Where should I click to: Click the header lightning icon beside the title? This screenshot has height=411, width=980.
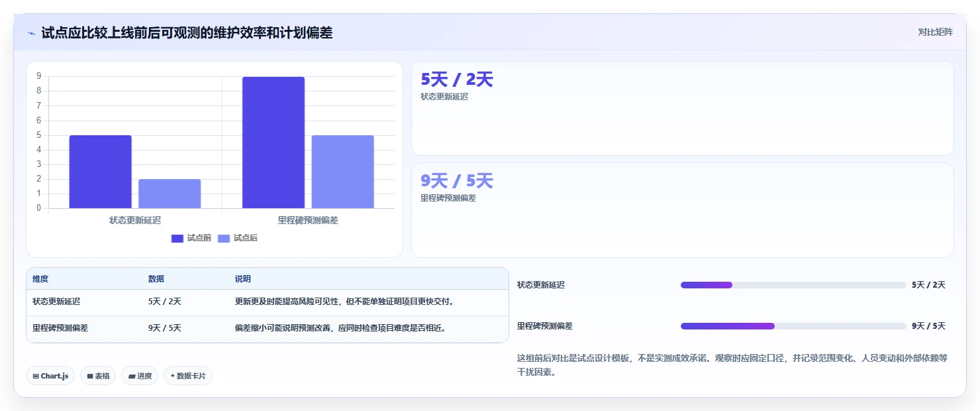pyautogui.click(x=32, y=32)
